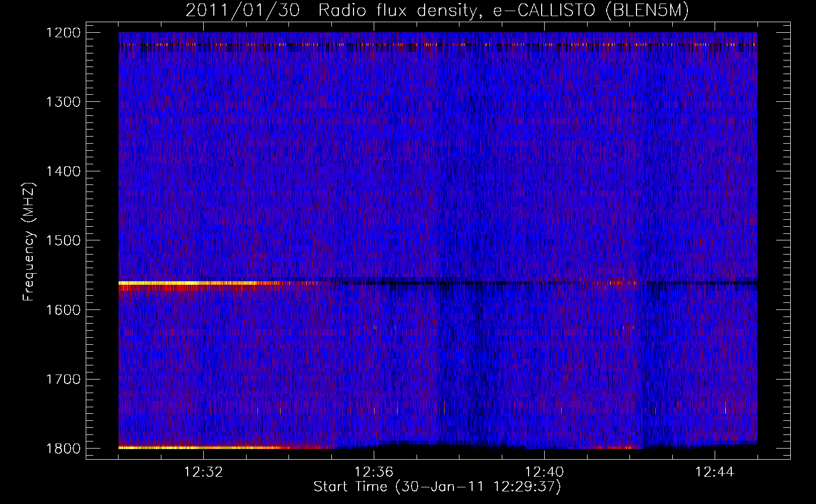Click the 1700 frequency tick label
816x504 pixels.
[63, 379]
